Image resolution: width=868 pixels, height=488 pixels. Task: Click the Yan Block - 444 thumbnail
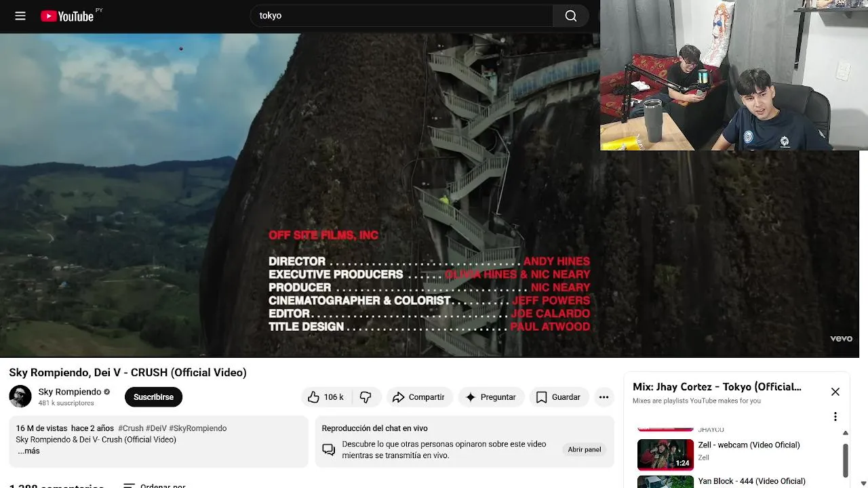[665, 482]
